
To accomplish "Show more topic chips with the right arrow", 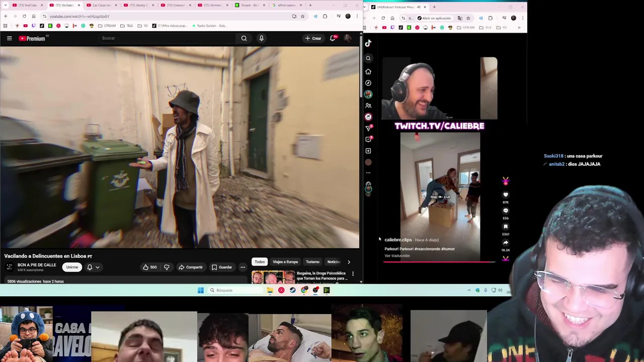I will [x=349, y=262].
